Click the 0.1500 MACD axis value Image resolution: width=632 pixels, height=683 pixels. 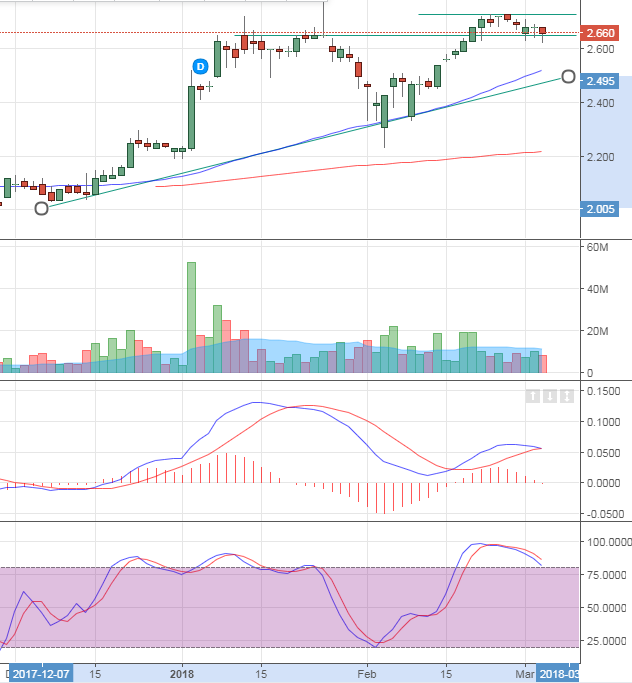point(604,391)
